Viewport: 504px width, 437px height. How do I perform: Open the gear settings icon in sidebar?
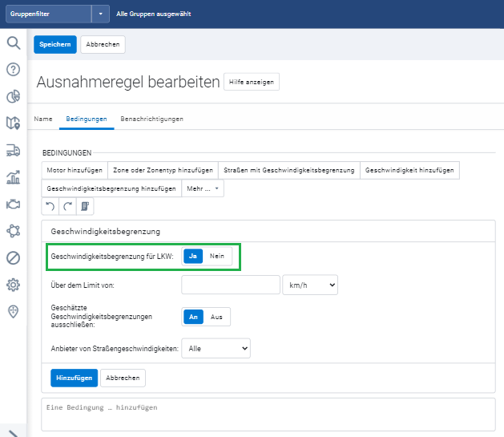point(13,285)
